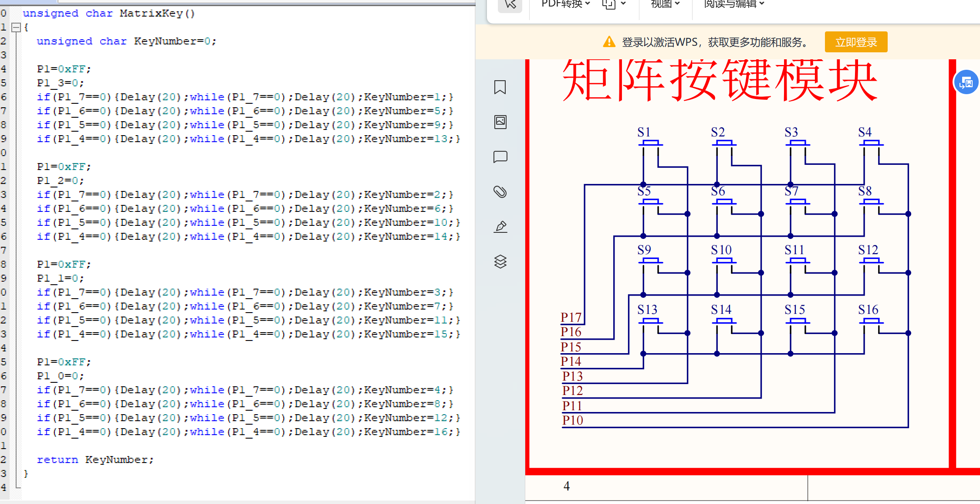Click the code line ending KeyNumber=15;
980x504 pixels.
pyautogui.click(x=249, y=334)
